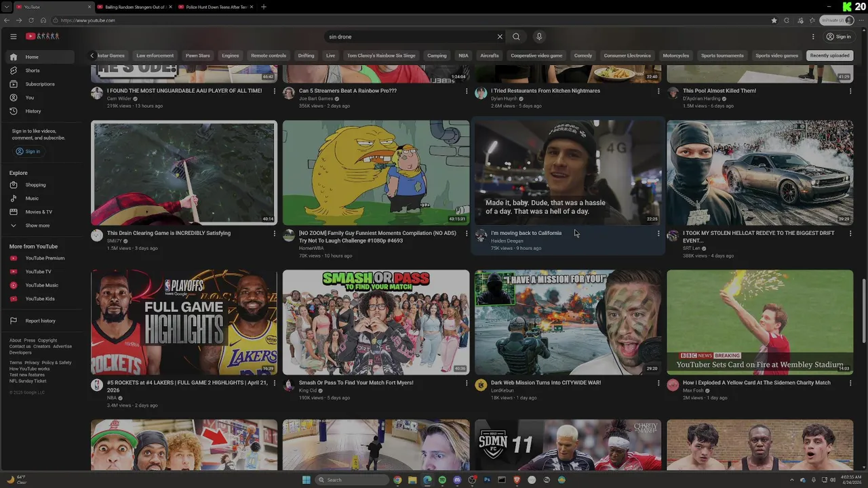Open YouTube settings three-dot menu
868x488 pixels.
point(813,37)
